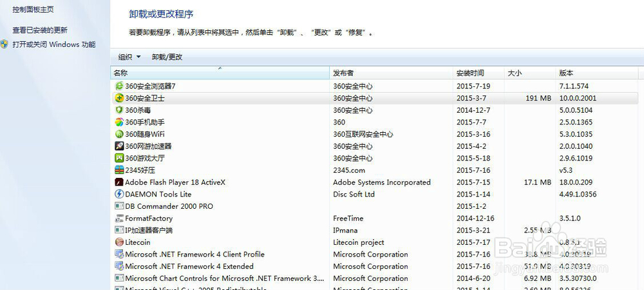
Task: Click publisher 360互联网安全中心
Action: click(x=363, y=134)
